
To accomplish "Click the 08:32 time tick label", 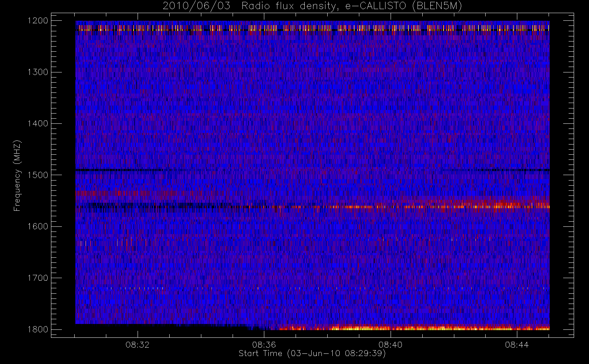I will click(x=138, y=345).
